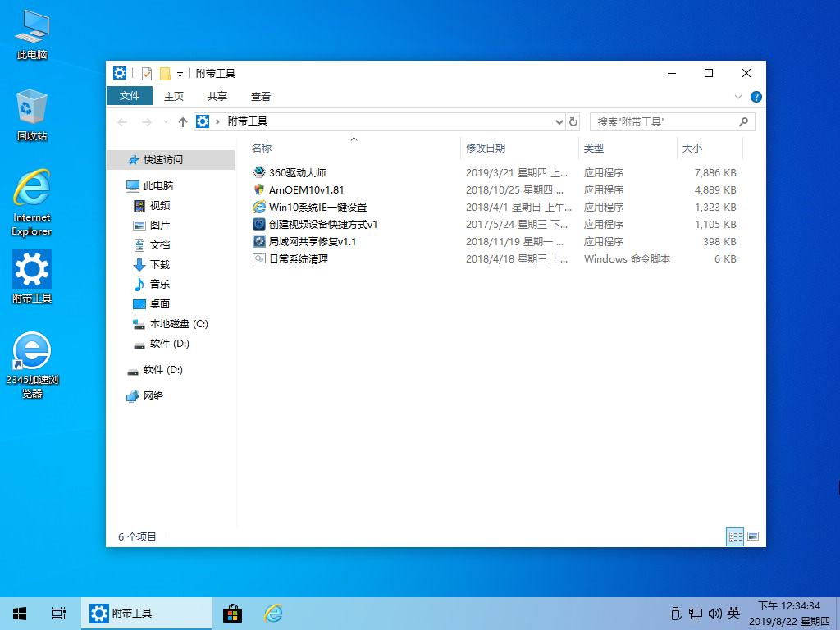Click 附带工具 taskbar window button

click(147, 614)
